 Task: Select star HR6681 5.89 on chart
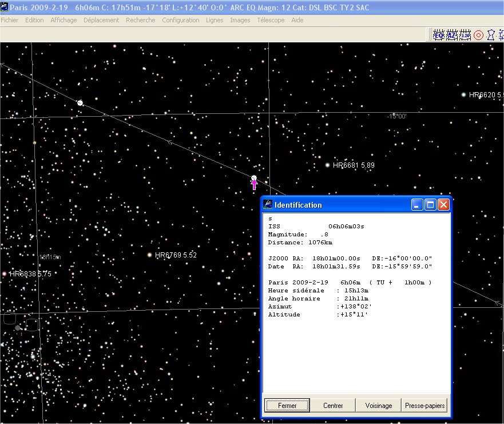tap(328, 165)
